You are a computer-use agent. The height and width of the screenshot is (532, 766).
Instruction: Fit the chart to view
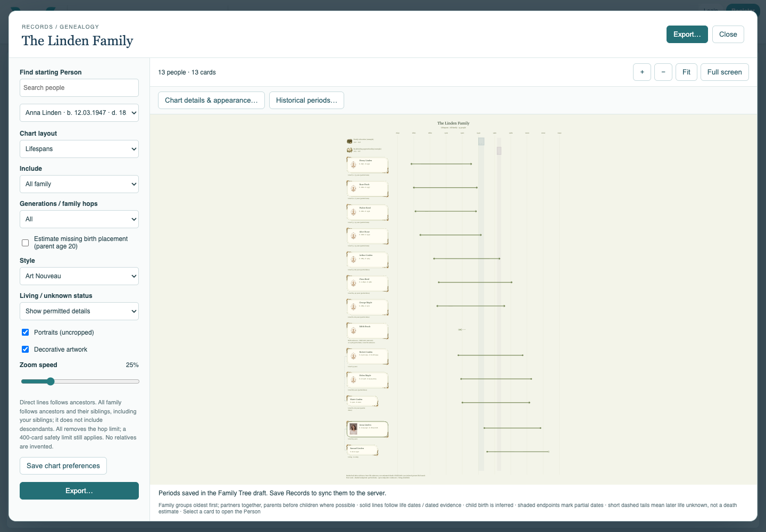[x=686, y=72]
